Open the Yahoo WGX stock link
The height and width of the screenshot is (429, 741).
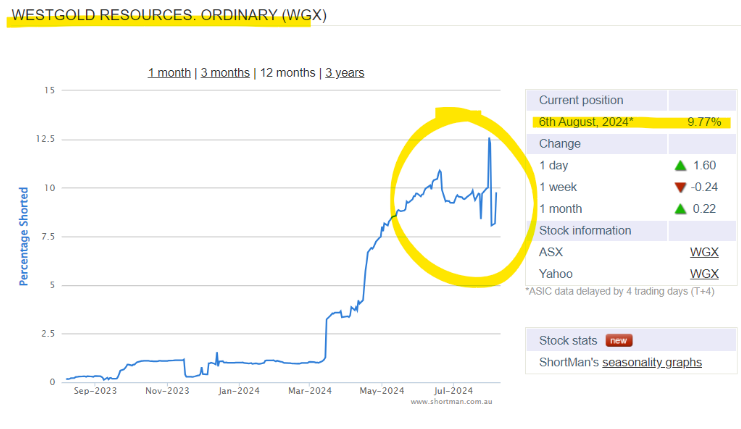pyautogui.click(x=704, y=274)
